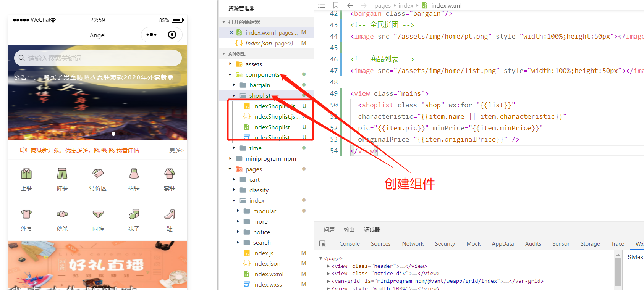Open the 更多> link for notices

pyautogui.click(x=177, y=150)
